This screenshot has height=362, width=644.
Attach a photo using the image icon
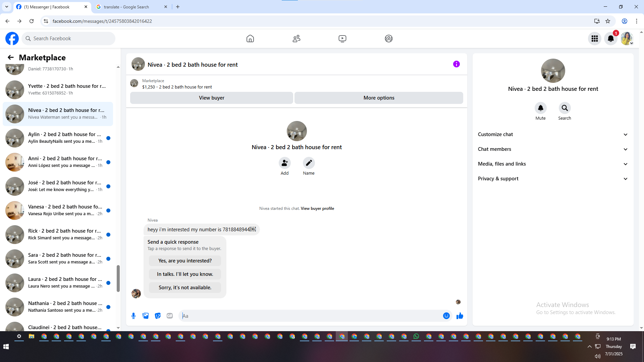click(146, 316)
